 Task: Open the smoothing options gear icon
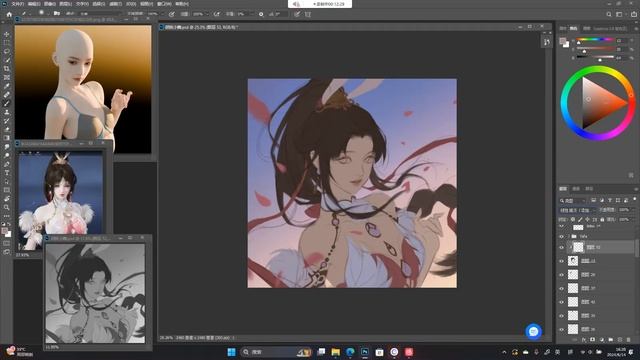(x=261, y=14)
